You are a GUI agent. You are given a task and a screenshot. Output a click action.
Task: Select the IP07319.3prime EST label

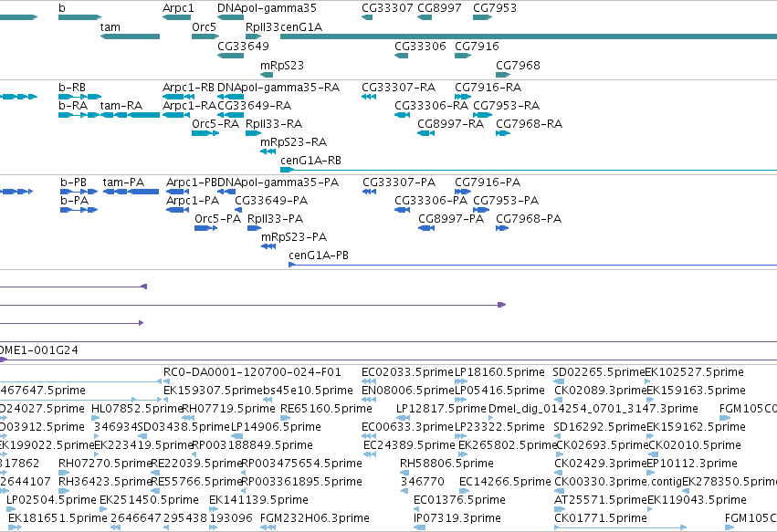tap(457, 518)
